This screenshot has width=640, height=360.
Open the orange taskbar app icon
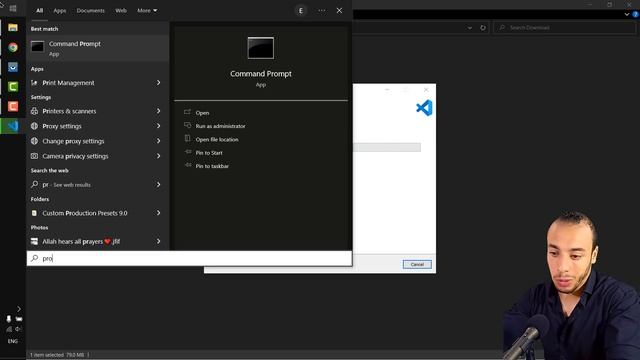tap(13, 106)
